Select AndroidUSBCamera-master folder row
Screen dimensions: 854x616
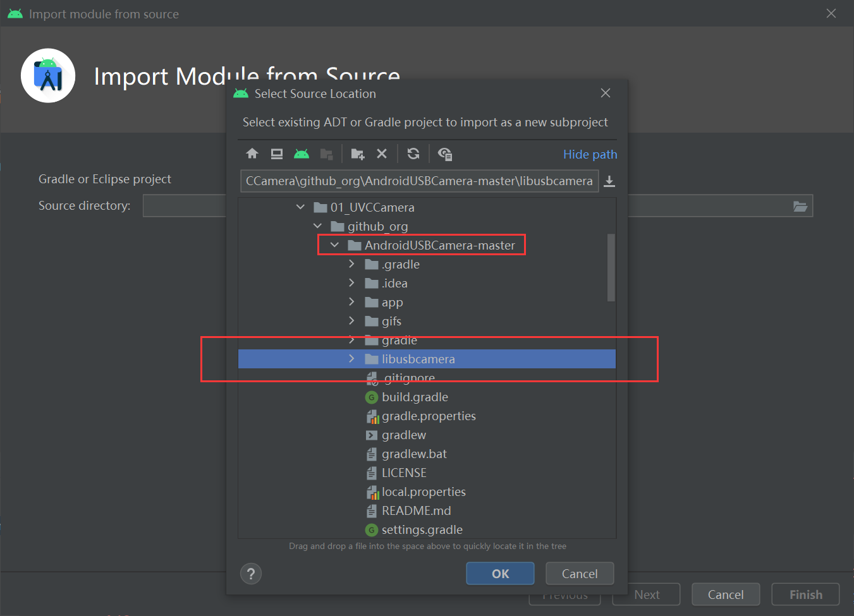coord(427,245)
